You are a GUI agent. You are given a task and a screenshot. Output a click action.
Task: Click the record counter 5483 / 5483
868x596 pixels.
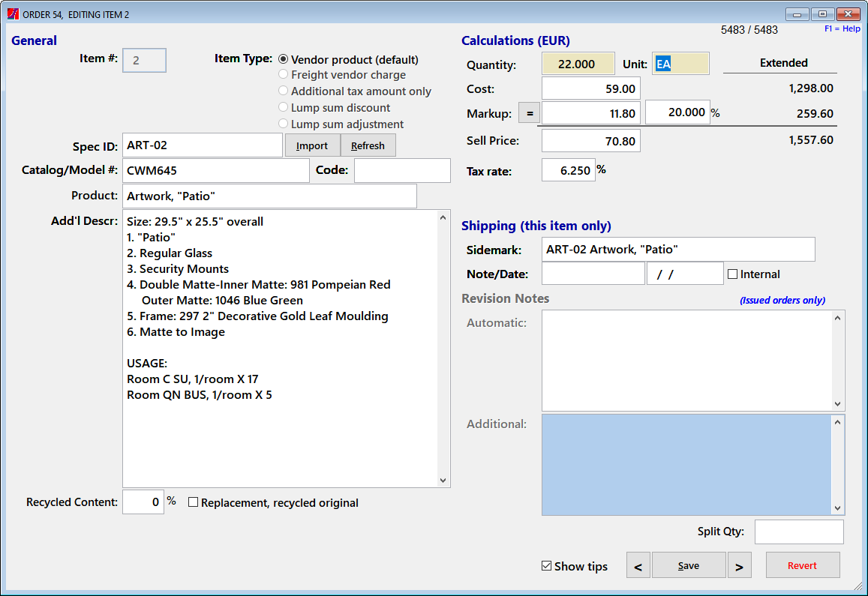tap(749, 30)
